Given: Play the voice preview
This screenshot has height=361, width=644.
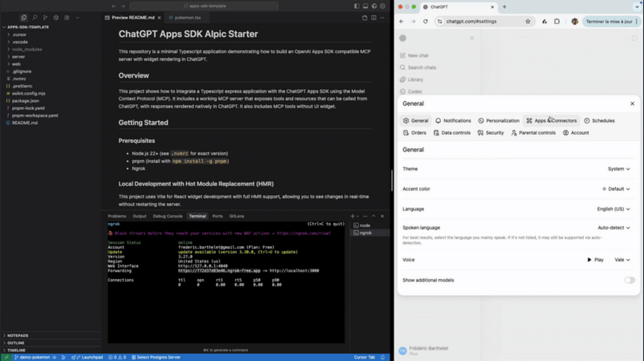Looking at the screenshot, I should (x=595, y=260).
